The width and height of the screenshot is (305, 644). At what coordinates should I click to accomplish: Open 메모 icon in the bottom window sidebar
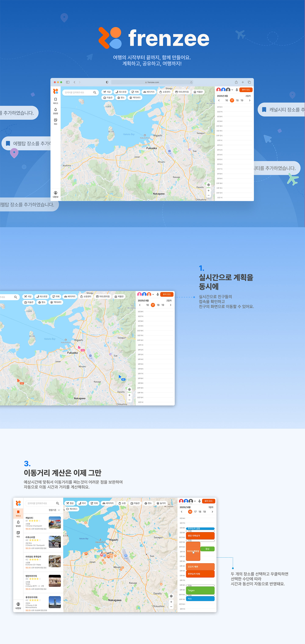(x=18, y=534)
